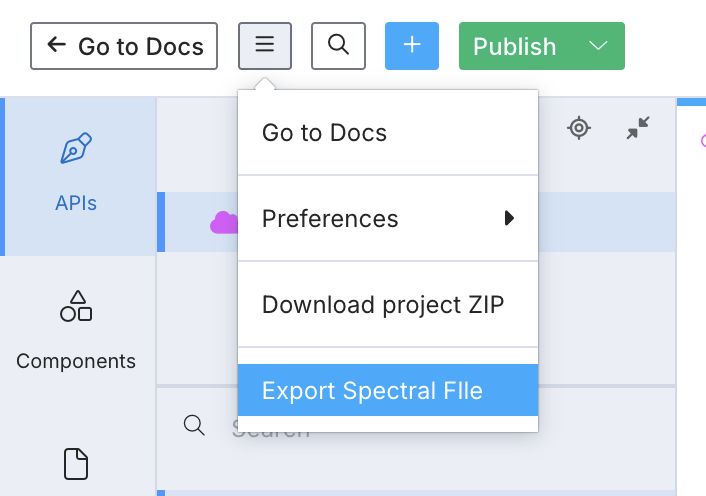The image size is (706, 496).
Task: Open the file document icon in sidebar
Action: [x=76, y=464]
